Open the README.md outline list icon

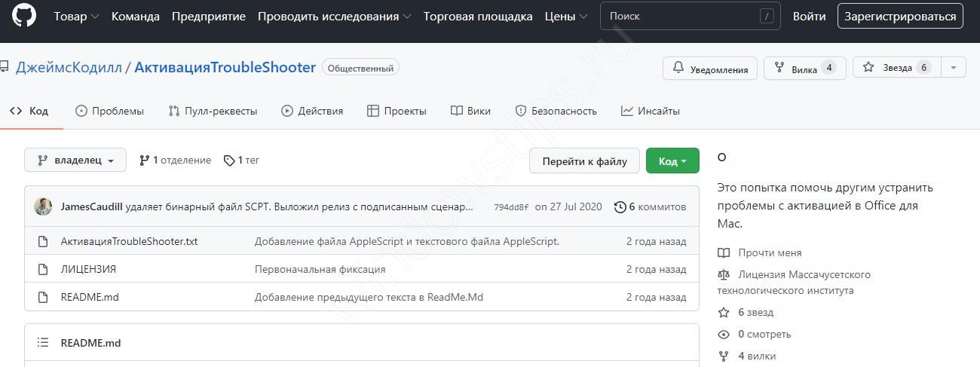tap(43, 343)
